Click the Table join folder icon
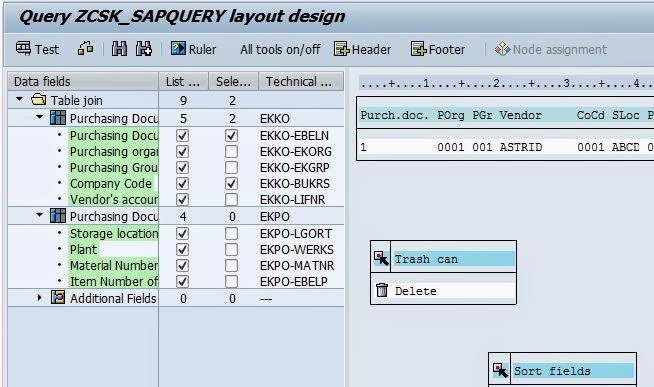Screen dimensions: 654x387 pos(38,100)
